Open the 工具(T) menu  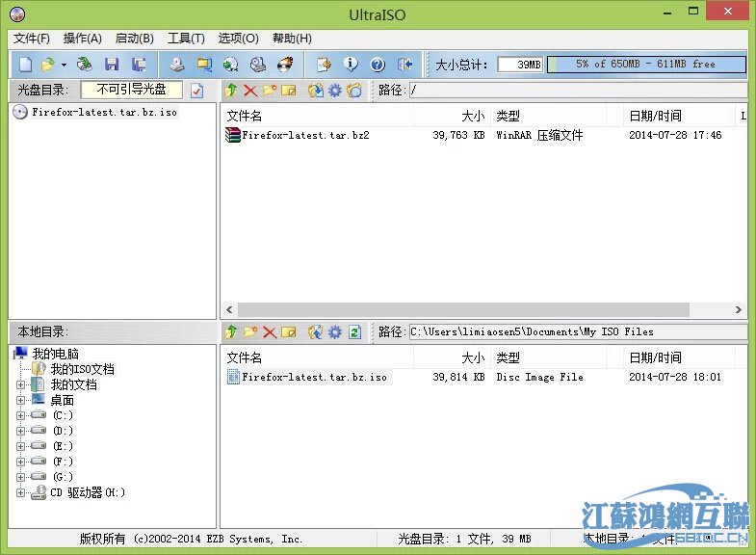tap(186, 39)
